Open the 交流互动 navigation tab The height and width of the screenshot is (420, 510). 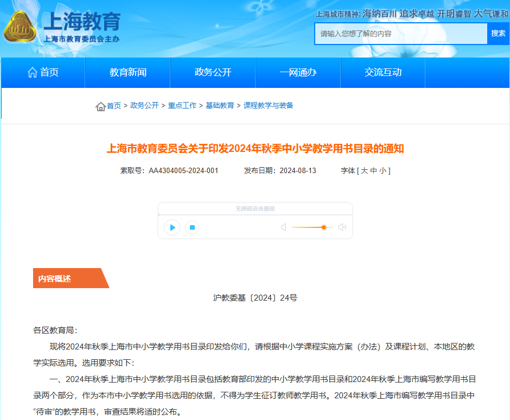(x=383, y=73)
